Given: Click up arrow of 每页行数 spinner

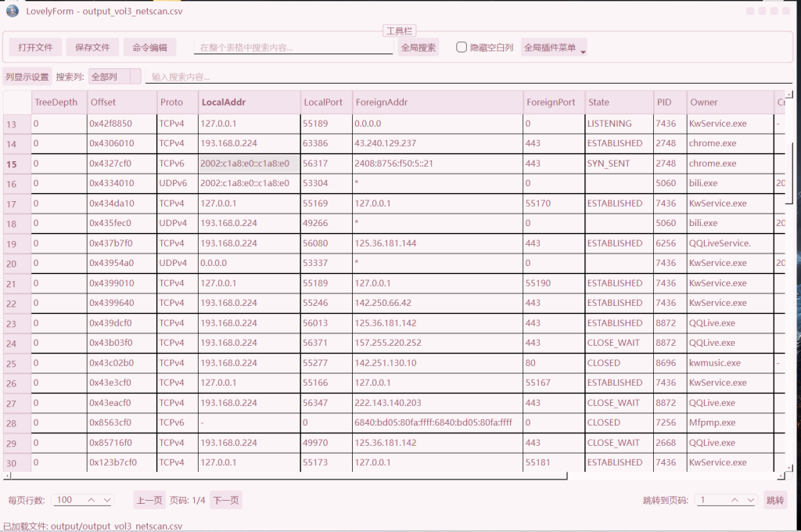Looking at the screenshot, I should 92,500.
